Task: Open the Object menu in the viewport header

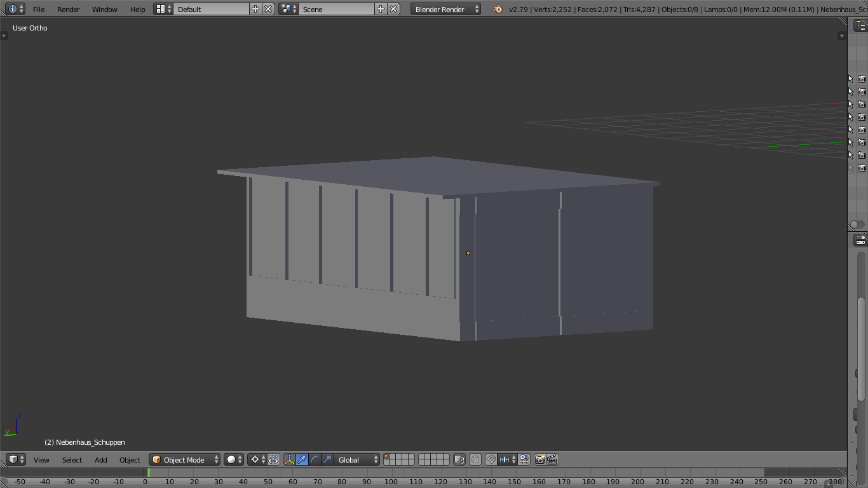Action: [130, 459]
